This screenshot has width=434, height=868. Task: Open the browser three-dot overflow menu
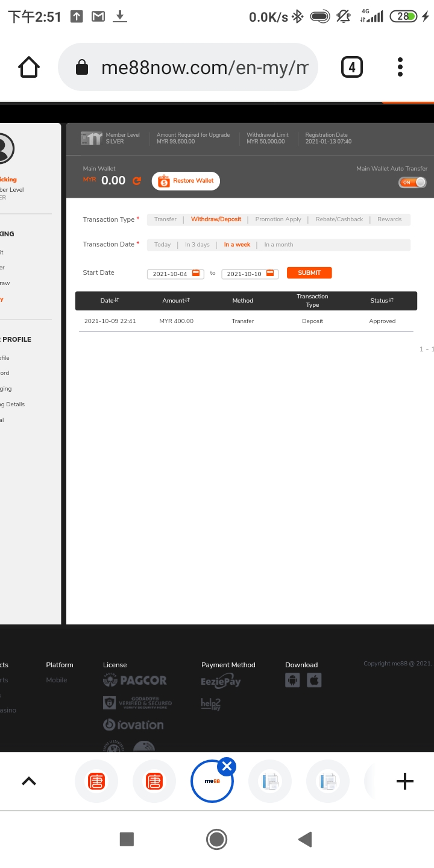click(x=400, y=67)
